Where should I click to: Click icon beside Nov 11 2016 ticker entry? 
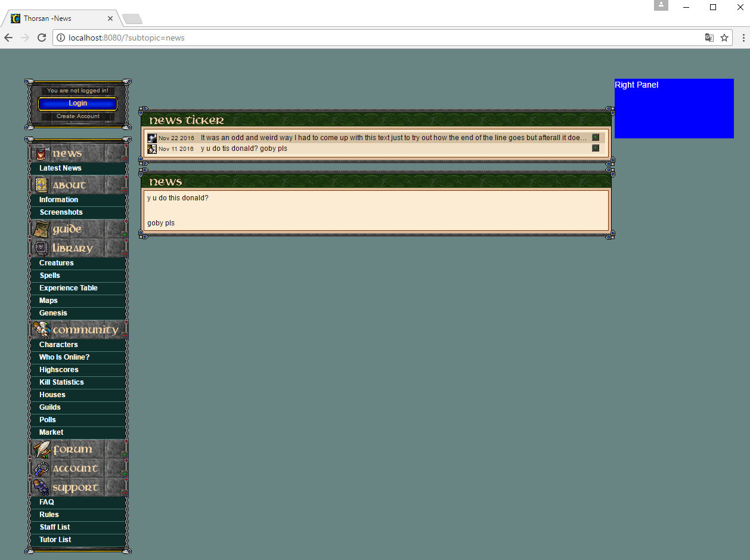point(152,149)
